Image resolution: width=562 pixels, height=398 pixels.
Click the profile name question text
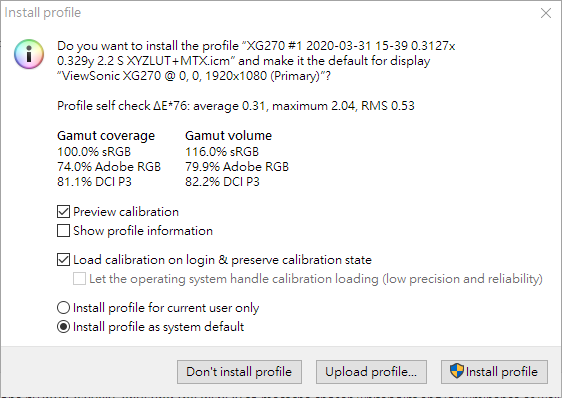tap(256, 61)
